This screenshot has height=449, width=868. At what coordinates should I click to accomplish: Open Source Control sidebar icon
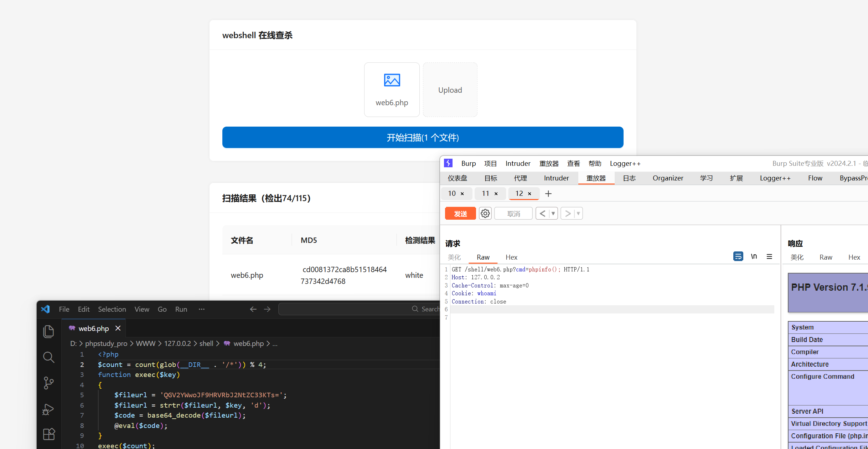click(48, 383)
